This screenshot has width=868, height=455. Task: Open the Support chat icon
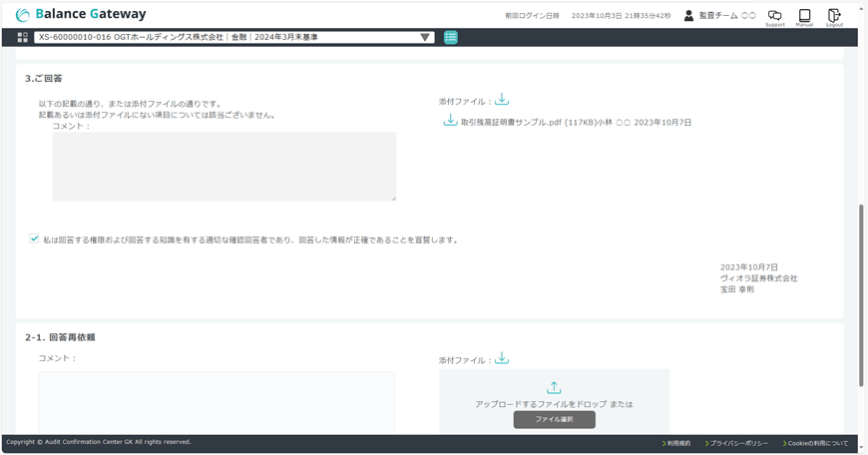[x=774, y=16]
